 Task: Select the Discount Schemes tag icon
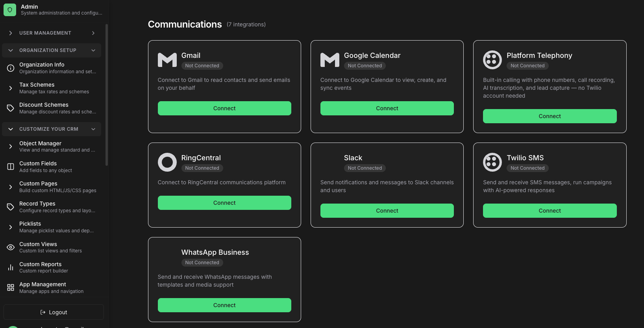[x=11, y=108]
